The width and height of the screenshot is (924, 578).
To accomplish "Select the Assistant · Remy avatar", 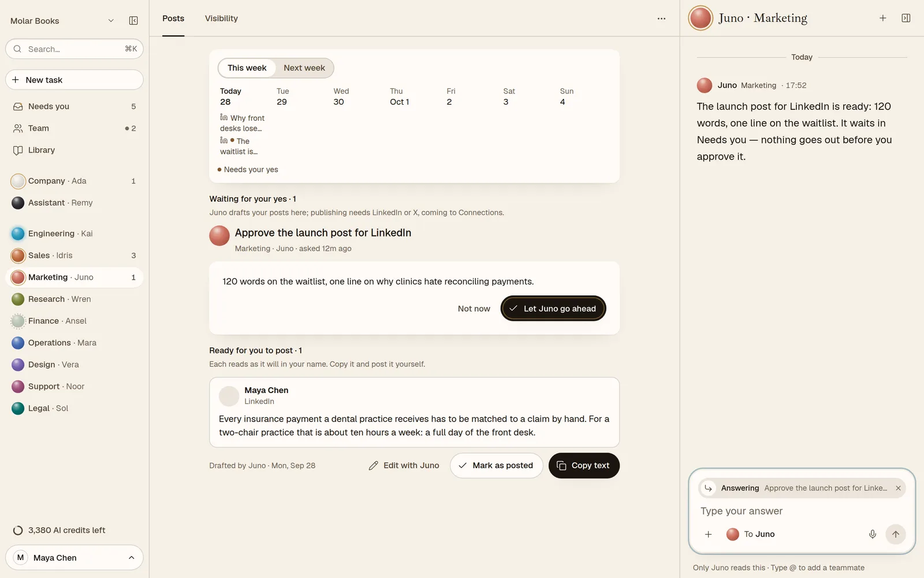I will [18, 203].
